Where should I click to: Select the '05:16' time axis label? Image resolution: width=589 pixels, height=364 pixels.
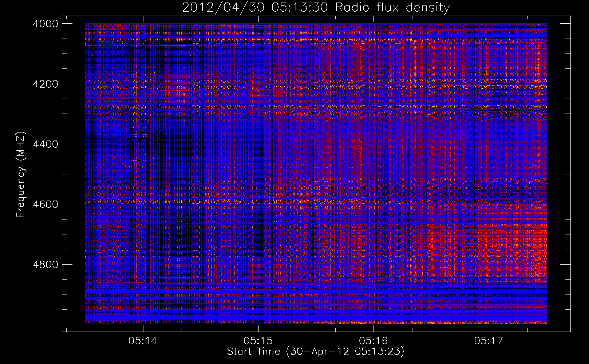(373, 341)
